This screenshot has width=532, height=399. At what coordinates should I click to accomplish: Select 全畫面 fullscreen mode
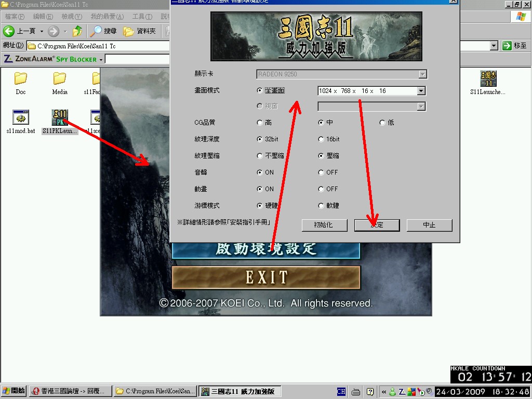tap(260, 90)
